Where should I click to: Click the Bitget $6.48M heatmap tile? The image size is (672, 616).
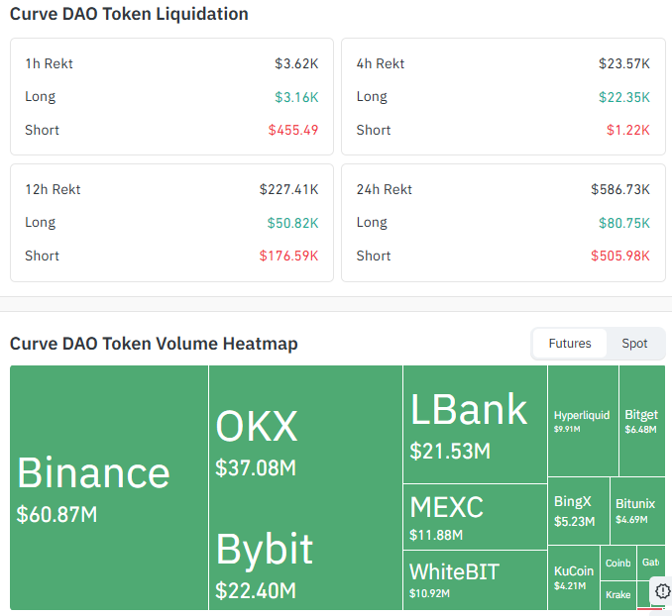(642, 421)
